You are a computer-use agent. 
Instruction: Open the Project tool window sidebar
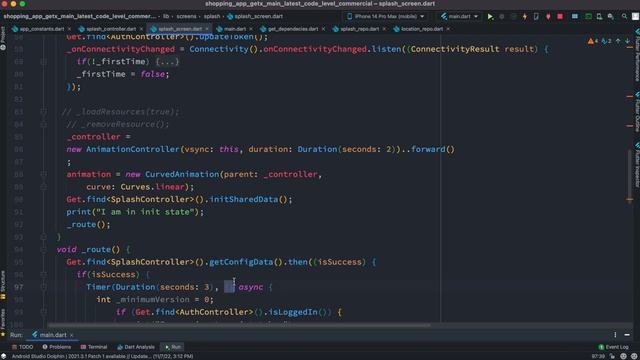(x=3, y=38)
